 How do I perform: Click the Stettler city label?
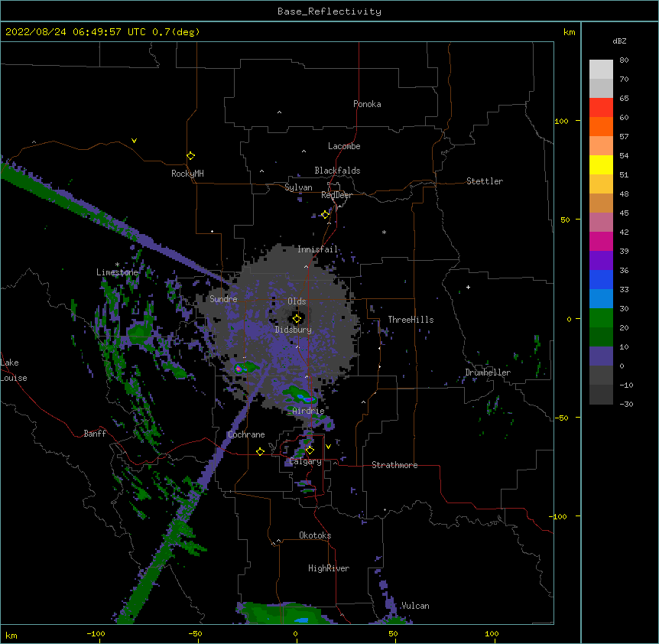tap(485, 181)
